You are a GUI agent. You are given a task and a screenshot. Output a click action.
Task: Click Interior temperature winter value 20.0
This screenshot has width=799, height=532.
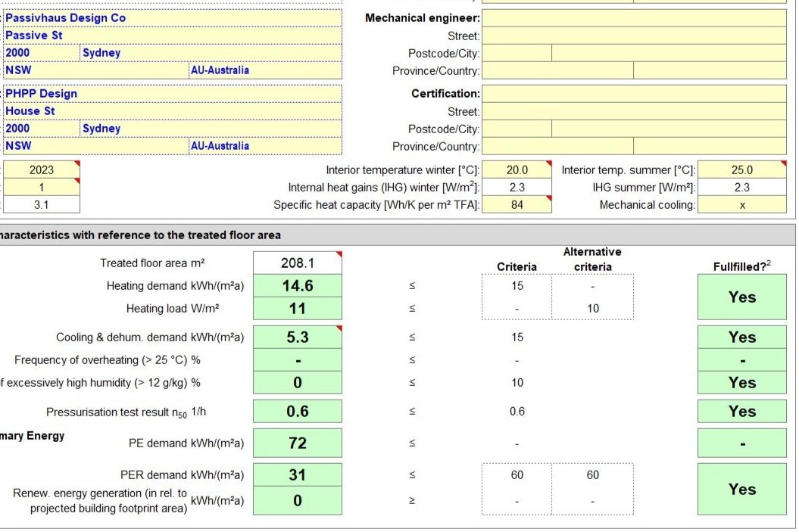point(517,170)
